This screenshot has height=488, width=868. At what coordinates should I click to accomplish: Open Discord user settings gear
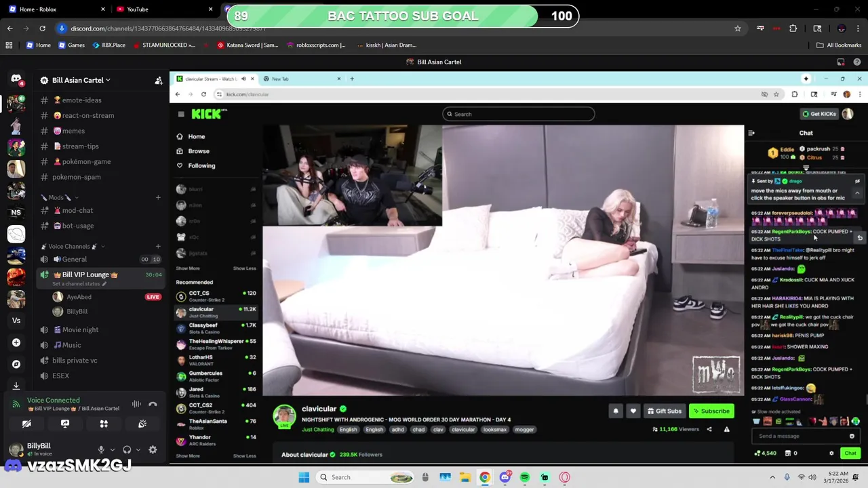click(x=153, y=449)
